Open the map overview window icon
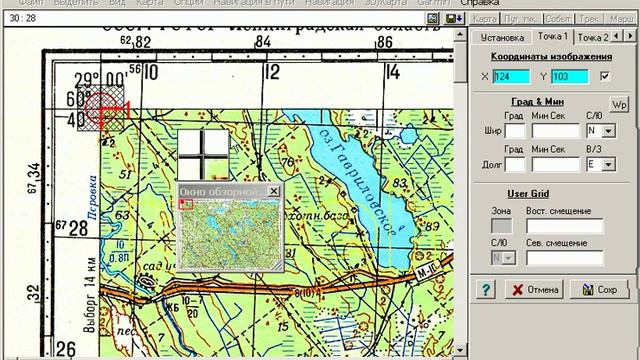The width and height of the screenshot is (640, 360). pos(433,18)
